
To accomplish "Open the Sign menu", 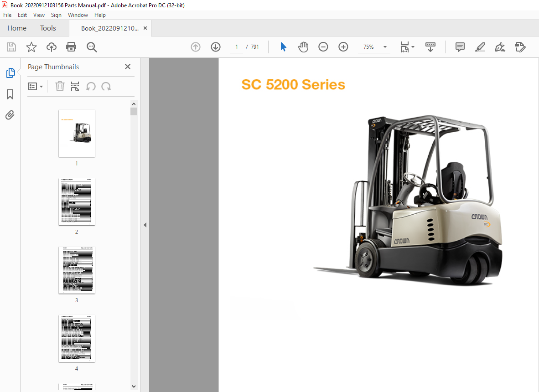I will tap(56, 15).
